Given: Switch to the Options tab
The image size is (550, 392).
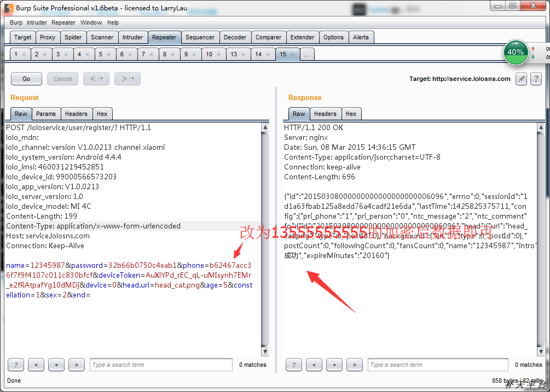Looking at the screenshot, I should [x=334, y=37].
